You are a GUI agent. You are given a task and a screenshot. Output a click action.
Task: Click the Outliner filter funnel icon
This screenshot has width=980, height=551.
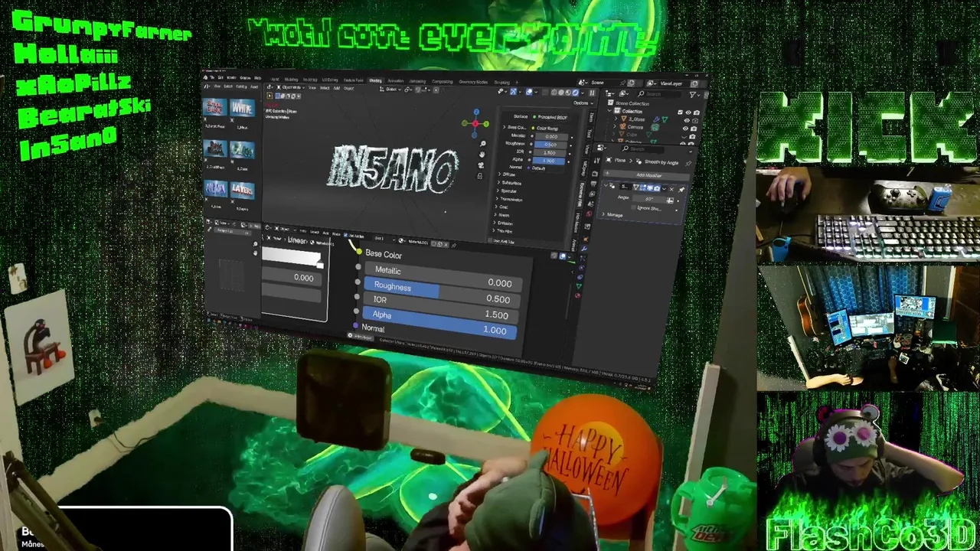[692, 95]
